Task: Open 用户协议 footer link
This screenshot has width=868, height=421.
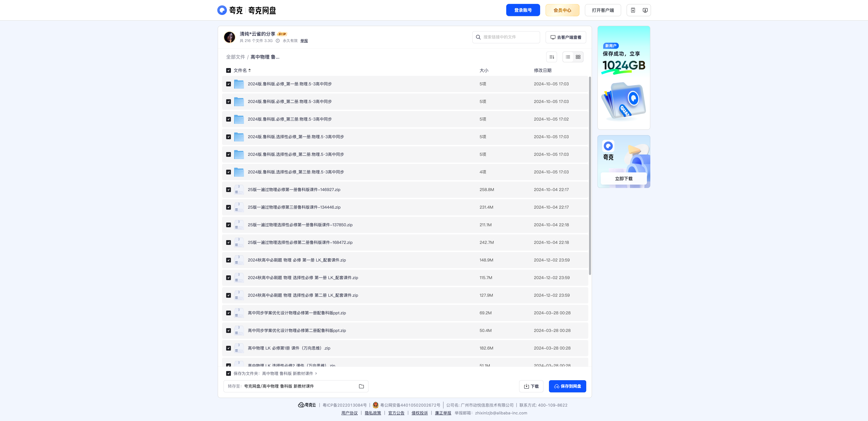Action: [349, 413]
